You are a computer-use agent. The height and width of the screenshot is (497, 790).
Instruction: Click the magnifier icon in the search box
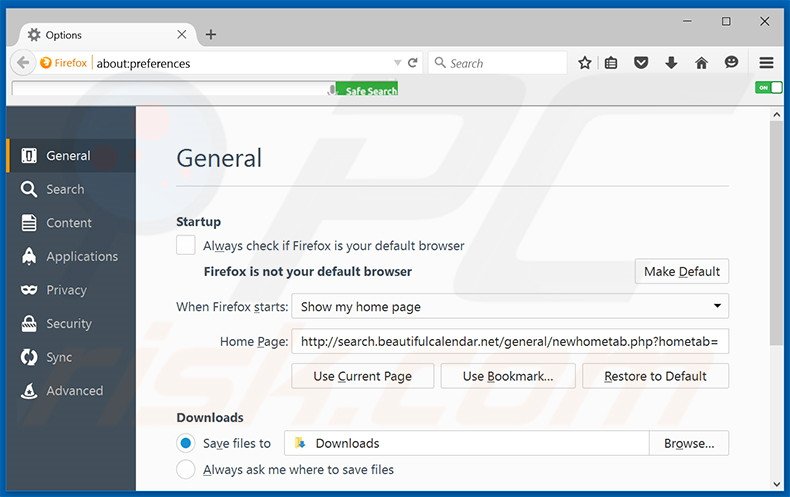[440, 63]
